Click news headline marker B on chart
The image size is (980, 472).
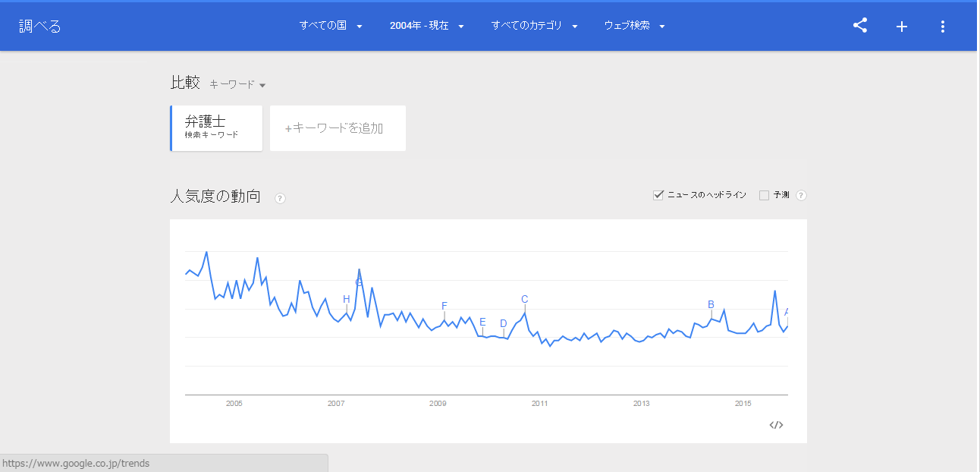coord(711,304)
